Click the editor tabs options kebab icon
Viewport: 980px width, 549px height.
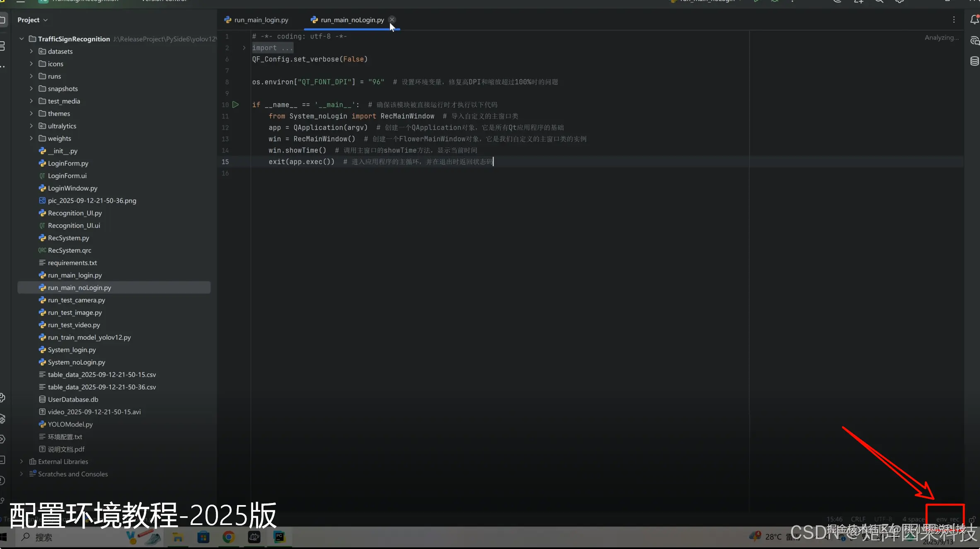click(953, 20)
